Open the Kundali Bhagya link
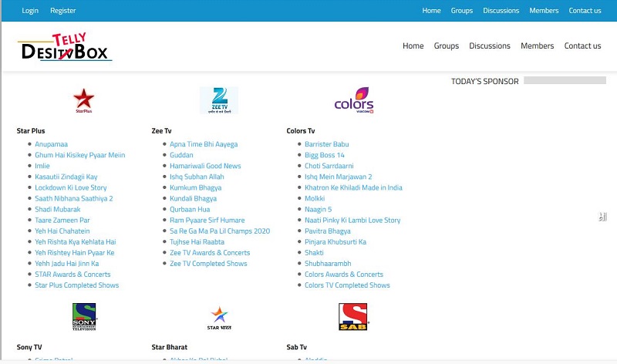617x364 pixels. (194, 198)
